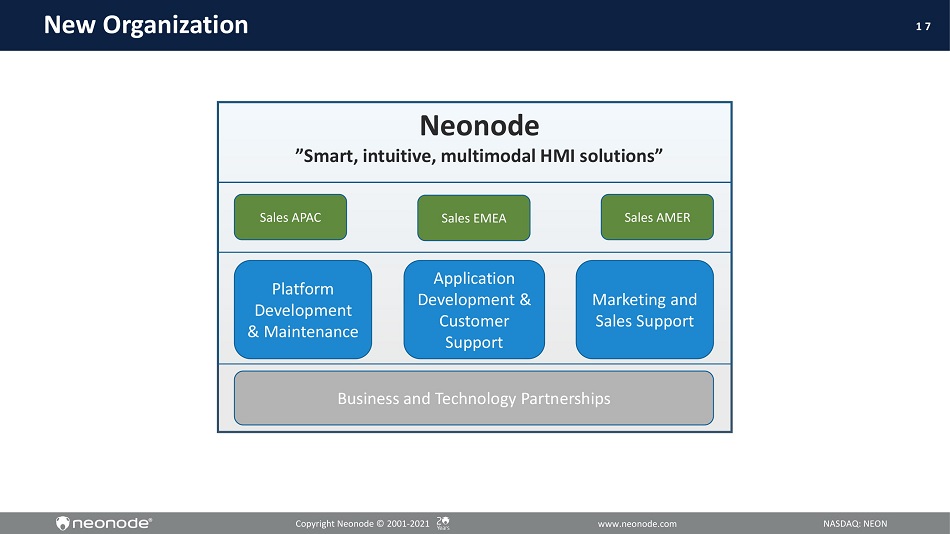
Task: Click Business and Technology Partnerships bar
Action: [x=474, y=398]
